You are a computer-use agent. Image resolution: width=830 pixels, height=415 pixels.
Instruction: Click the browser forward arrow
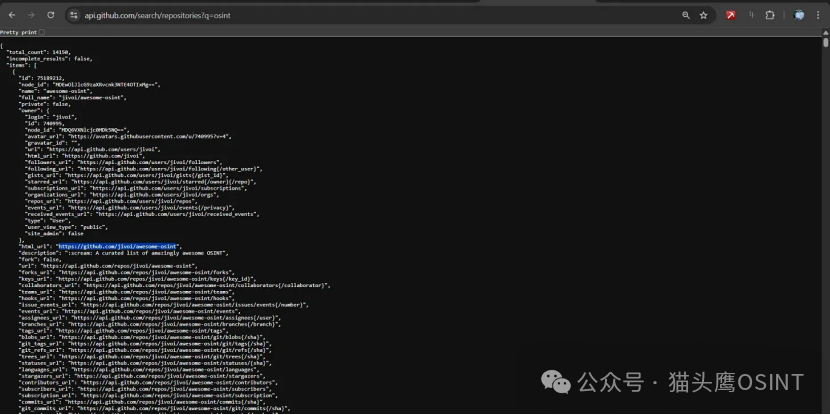pyautogui.click(x=31, y=15)
